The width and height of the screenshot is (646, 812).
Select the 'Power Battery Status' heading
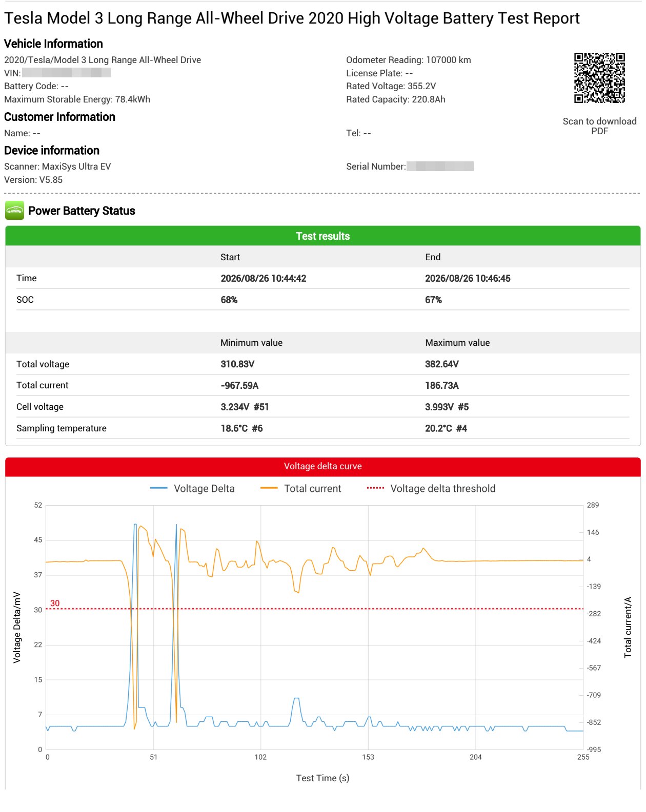pyautogui.click(x=82, y=211)
